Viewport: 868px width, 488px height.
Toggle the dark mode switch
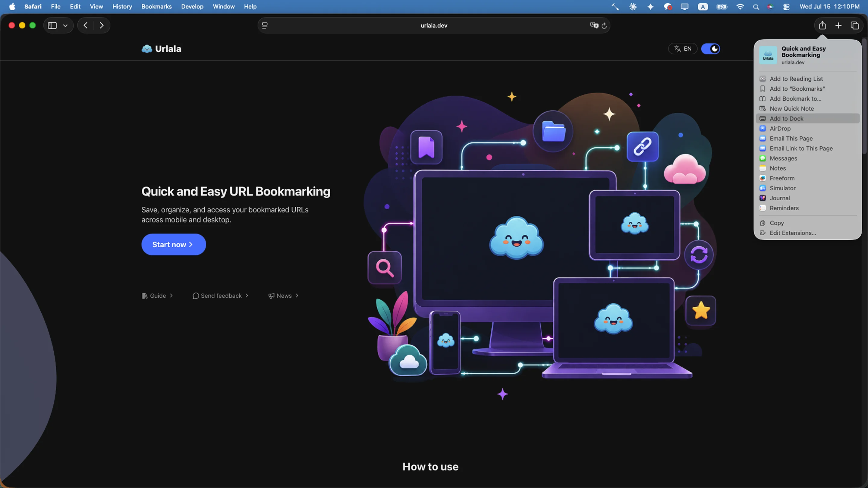pos(711,49)
